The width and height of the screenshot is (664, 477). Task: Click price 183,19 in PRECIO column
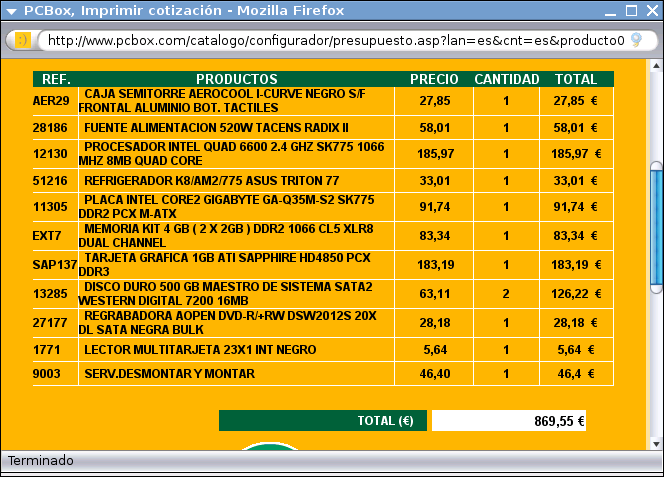pos(435,265)
